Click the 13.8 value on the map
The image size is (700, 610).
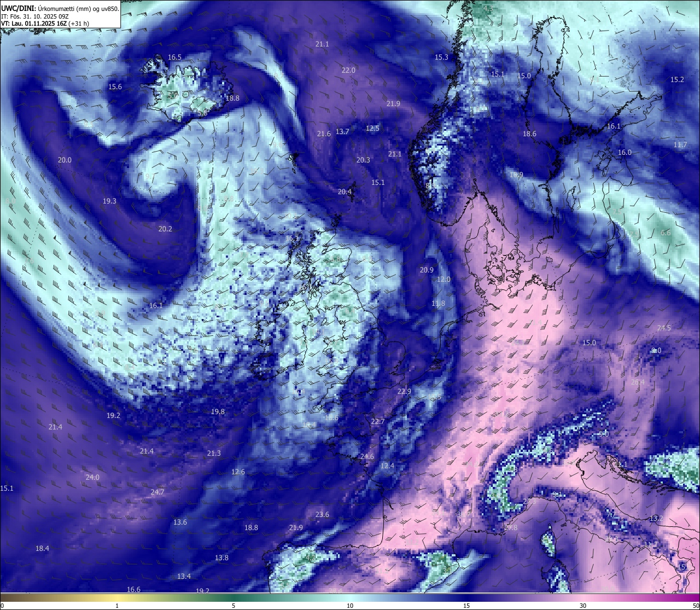(221, 558)
